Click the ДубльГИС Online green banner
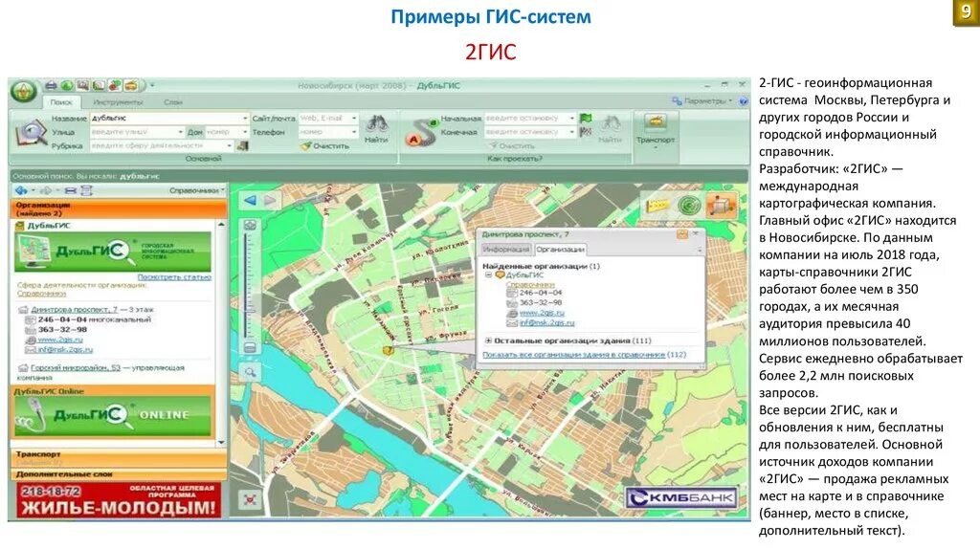The width and height of the screenshot is (980, 549). click(x=113, y=415)
